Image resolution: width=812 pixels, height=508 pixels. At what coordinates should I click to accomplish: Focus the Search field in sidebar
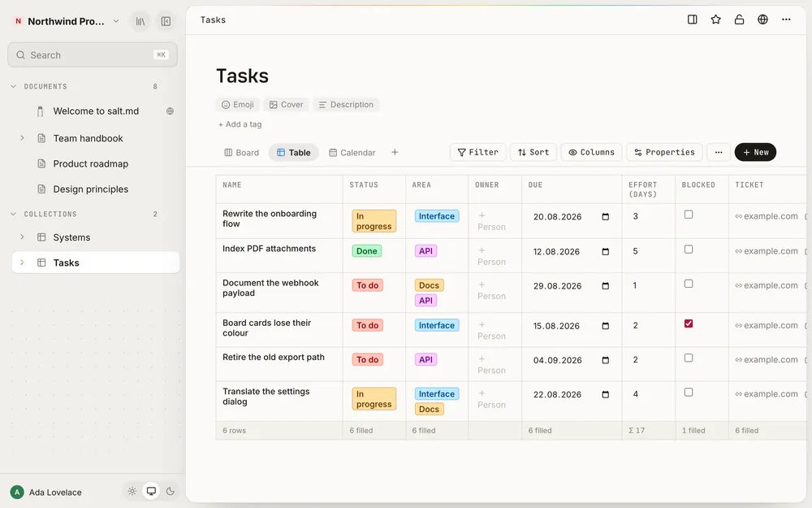[x=93, y=55]
